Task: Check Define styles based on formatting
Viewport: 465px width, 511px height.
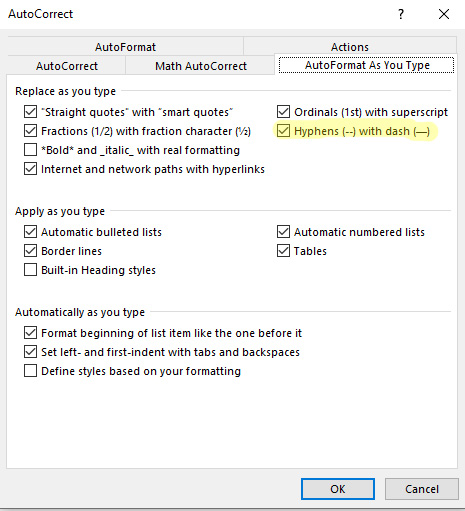Action: coord(30,371)
